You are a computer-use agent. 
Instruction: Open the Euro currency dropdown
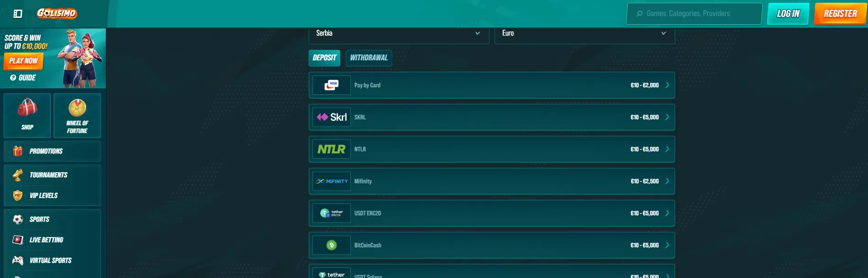585,34
